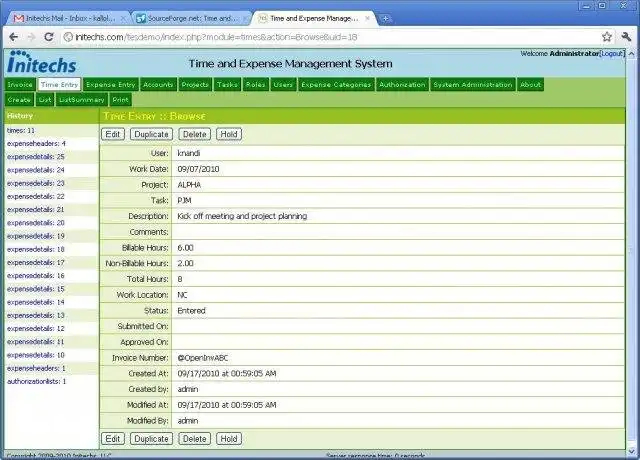Click the Create submenu button

(x=19, y=100)
